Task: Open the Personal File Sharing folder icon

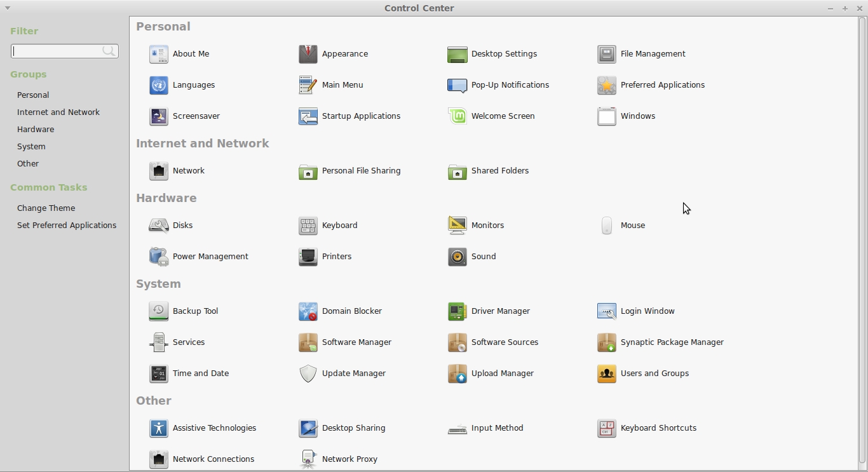Action: tap(308, 171)
